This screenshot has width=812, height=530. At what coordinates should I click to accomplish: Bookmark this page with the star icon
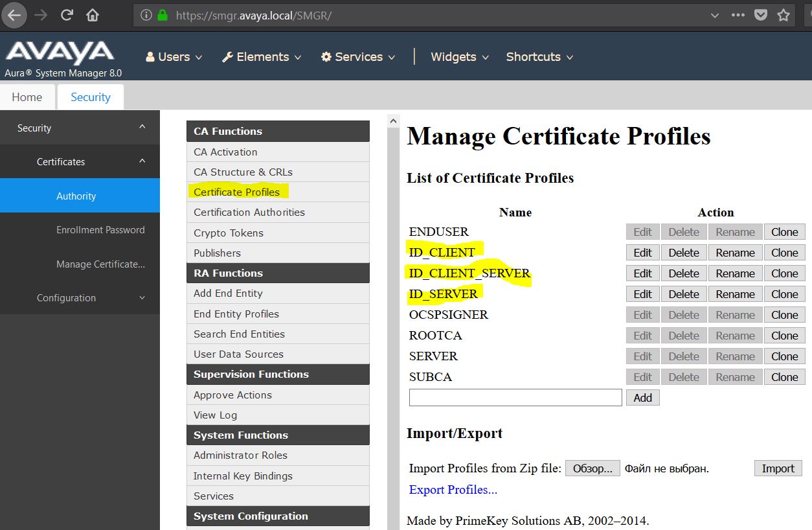pyautogui.click(x=784, y=15)
